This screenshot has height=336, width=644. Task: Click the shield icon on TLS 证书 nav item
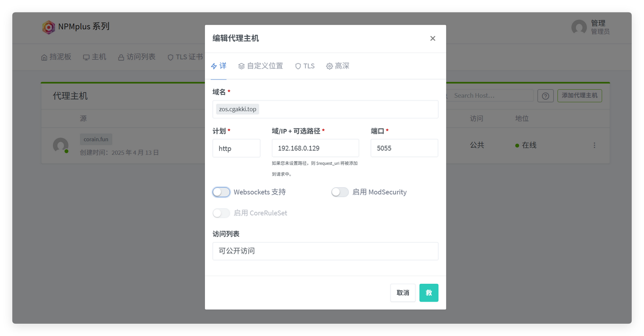170,57
